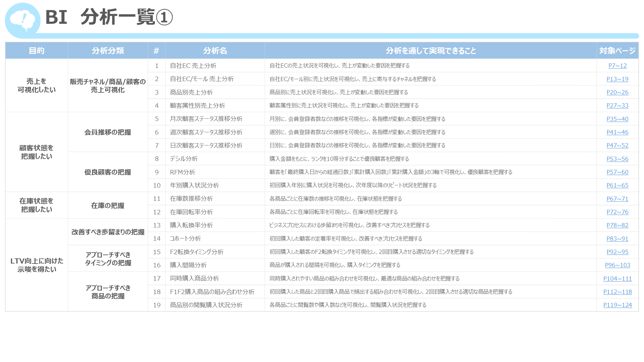Select the 自社EC/モール 売上分析 cell
Viewport: 644px width, 362px height.
pyautogui.click(x=215, y=79)
